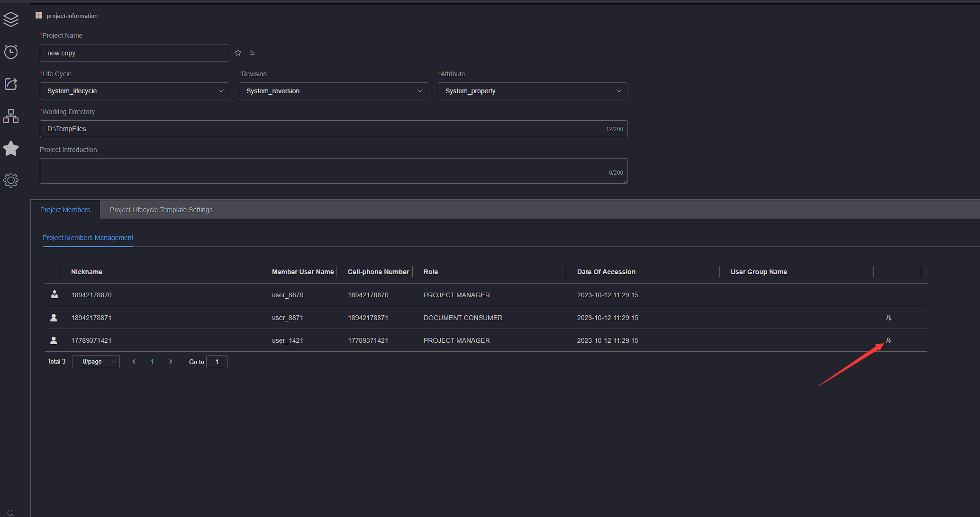
Task: Open the clock history icon in sidebar
Action: (x=11, y=52)
